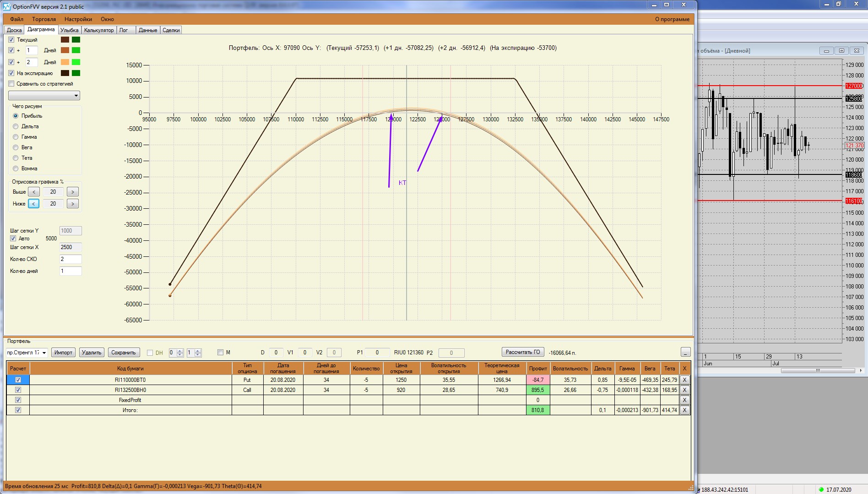
Task: Open the пр.Стренгл 17 portfolio dropdown
Action: tap(27, 353)
